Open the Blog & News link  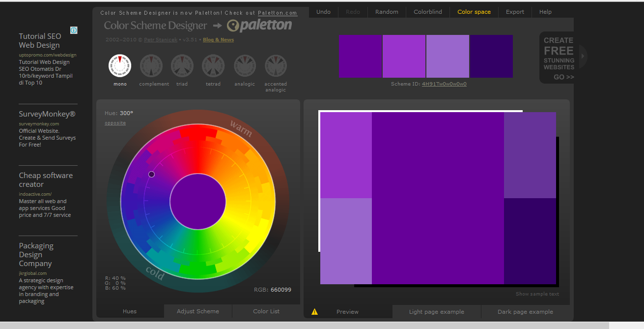(218, 40)
